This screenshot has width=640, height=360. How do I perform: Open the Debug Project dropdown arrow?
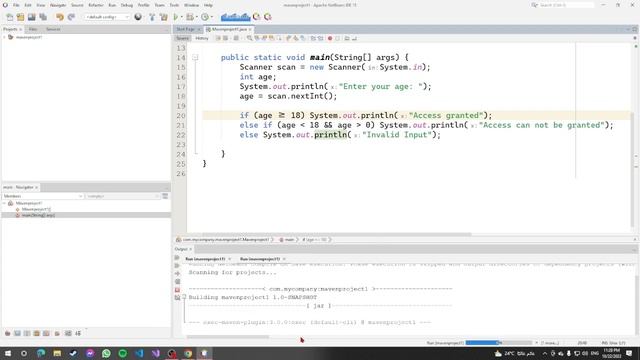click(x=196, y=17)
